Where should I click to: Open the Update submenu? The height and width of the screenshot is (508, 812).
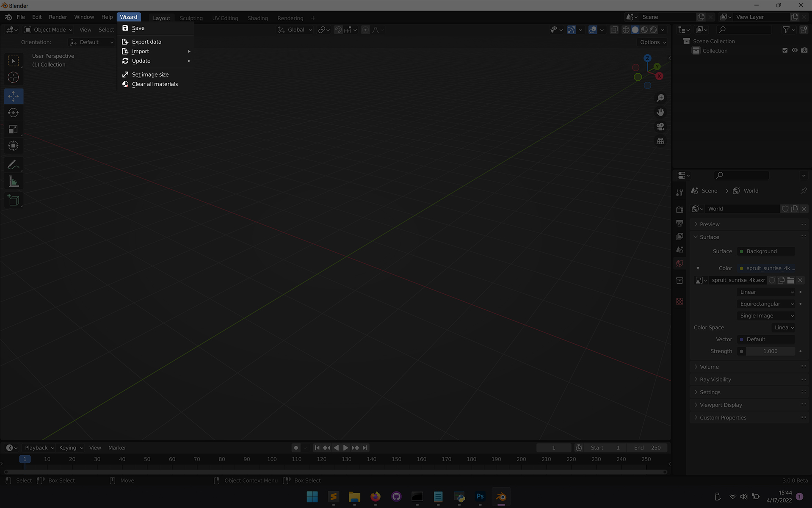(x=155, y=61)
